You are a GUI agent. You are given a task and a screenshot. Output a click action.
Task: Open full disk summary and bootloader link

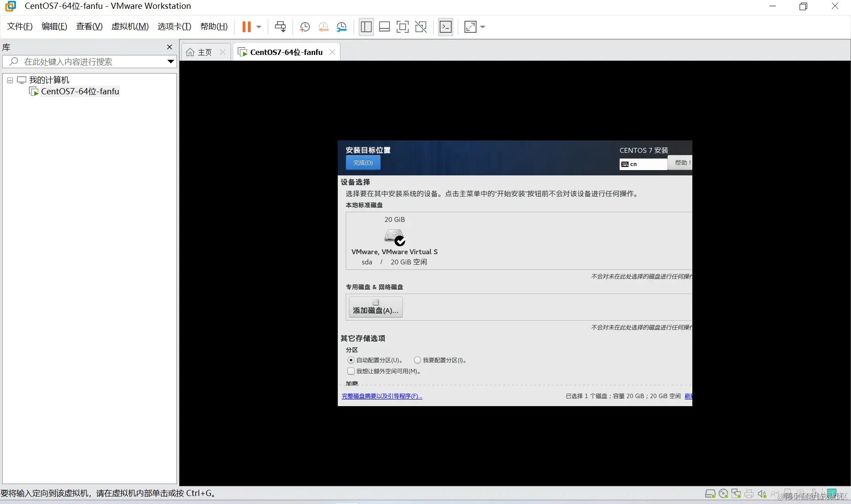tap(382, 396)
